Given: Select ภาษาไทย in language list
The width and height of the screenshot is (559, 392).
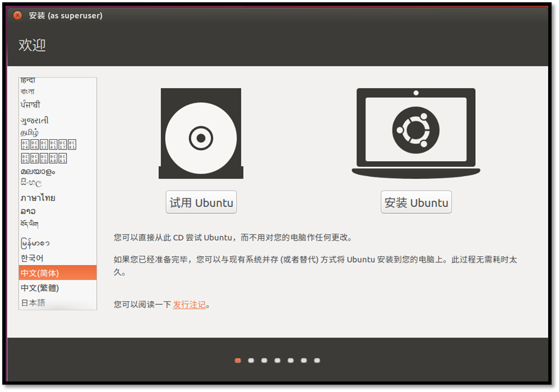Looking at the screenshot, I should click(58, 198).
